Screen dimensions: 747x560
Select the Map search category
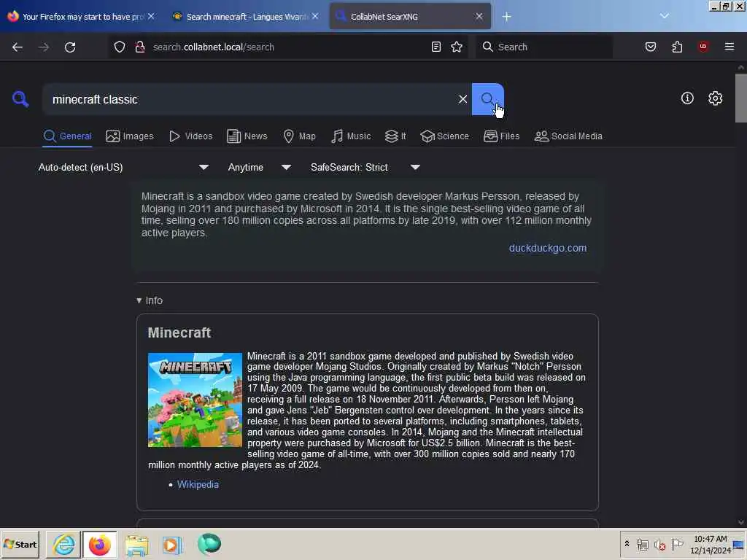point(299,136)
